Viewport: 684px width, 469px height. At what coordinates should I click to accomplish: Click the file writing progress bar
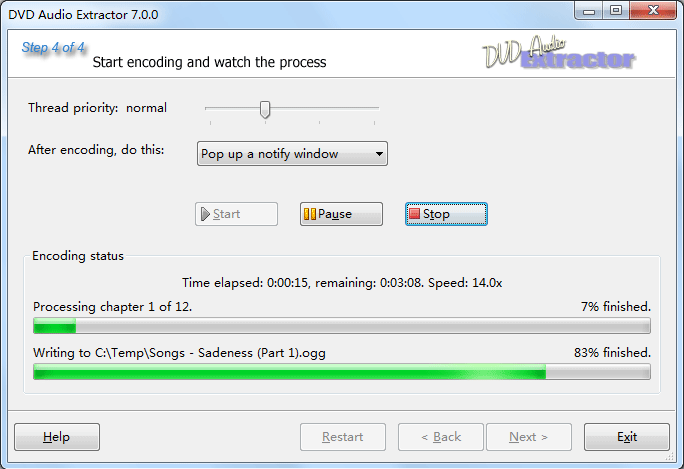(x=342, y=372)
